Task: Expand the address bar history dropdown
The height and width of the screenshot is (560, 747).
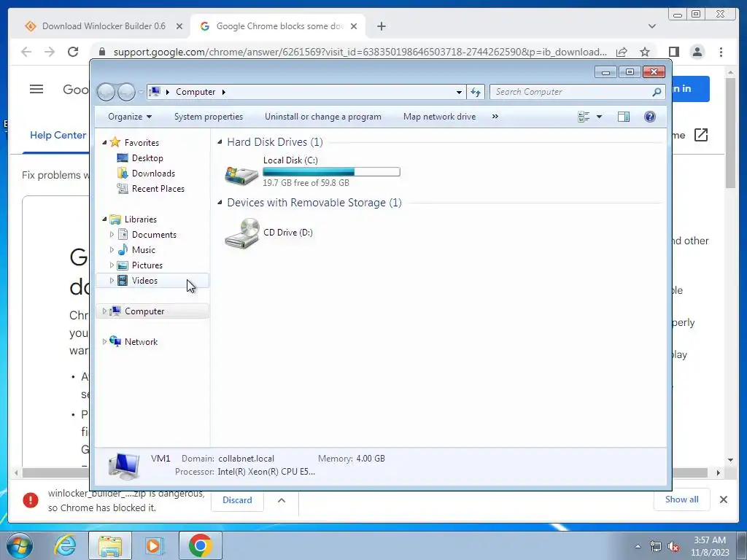Action: (x=459, y=92)
